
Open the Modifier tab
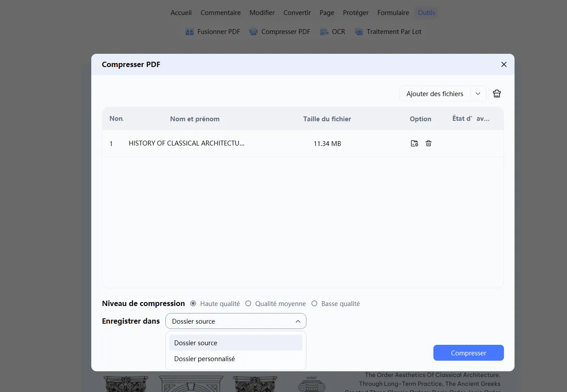[262, 13]
